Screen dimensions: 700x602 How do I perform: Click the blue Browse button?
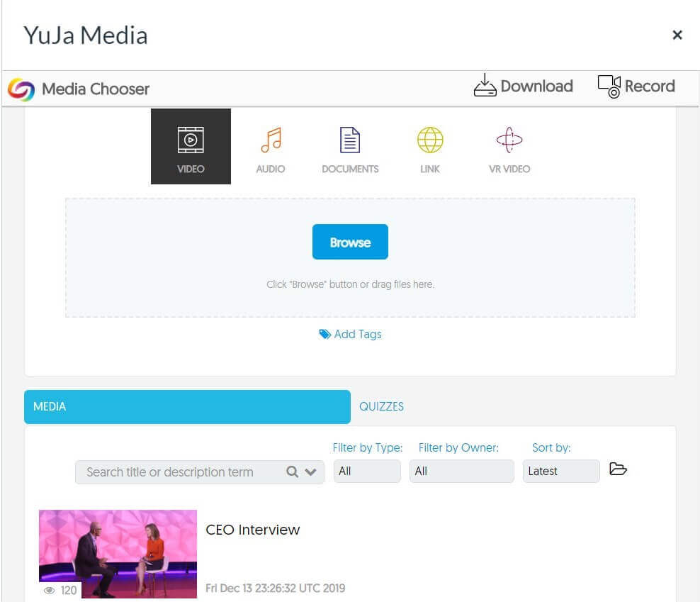click(x=350, y=242)
